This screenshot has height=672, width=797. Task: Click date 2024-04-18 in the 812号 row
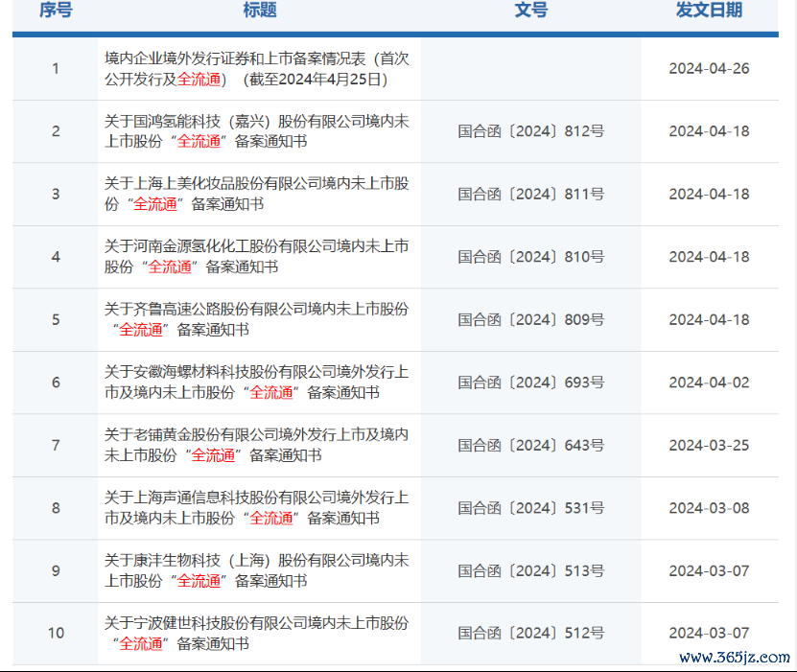[x=709, y=131]
